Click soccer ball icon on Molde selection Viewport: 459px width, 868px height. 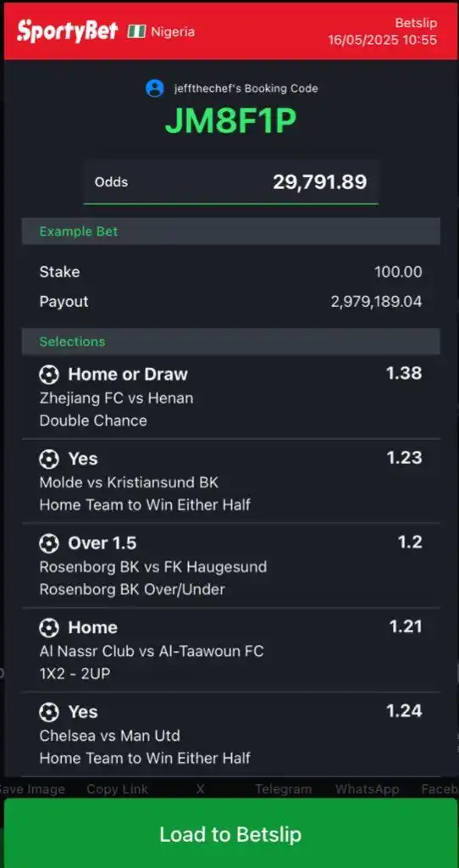[x=48, y=459]
